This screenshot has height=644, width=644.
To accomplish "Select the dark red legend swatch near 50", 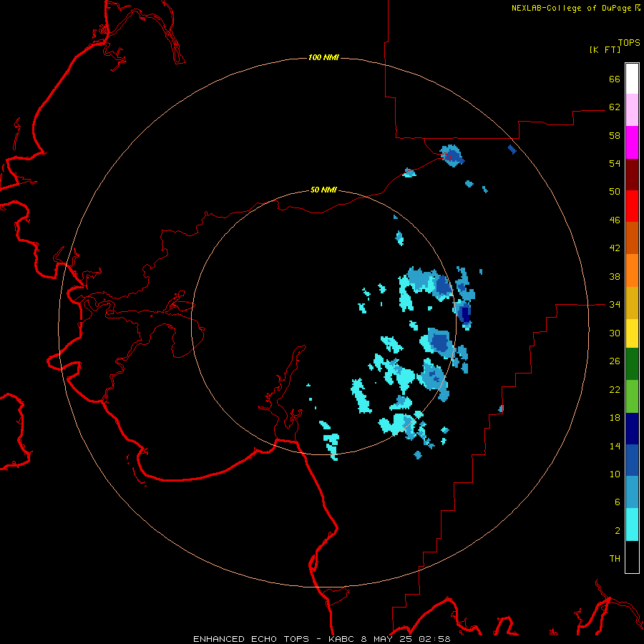I will click(632, 174).
